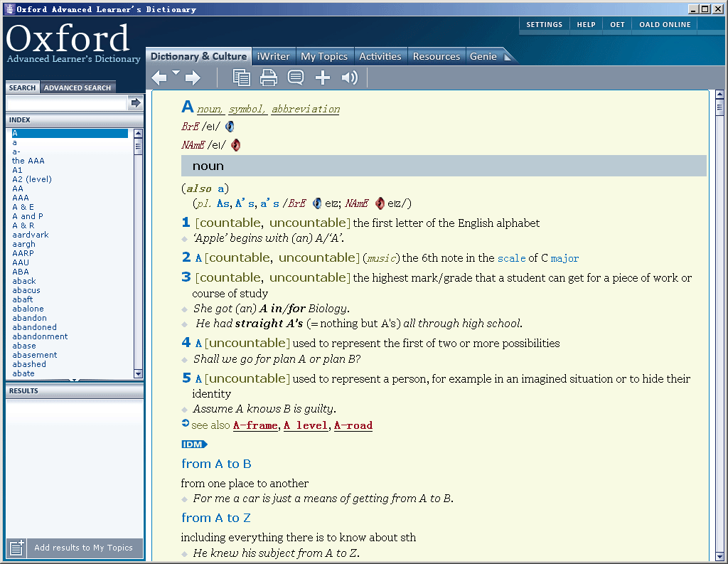Screen dimensions: 728x564
Task: Click the idiom 'from A to B'
Action: click(x=216, y=464)
